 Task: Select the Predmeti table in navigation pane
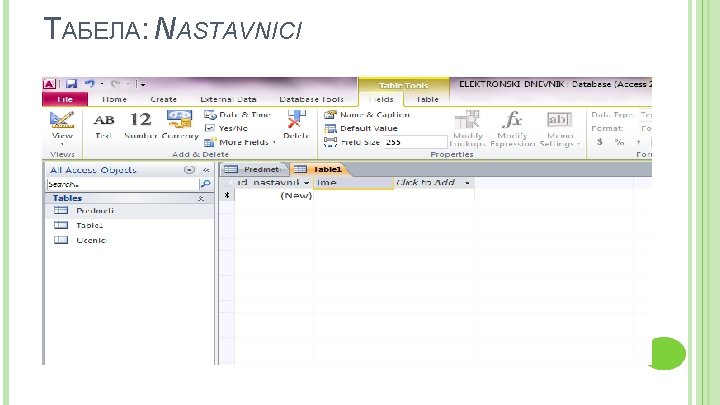tap(129, 211)
